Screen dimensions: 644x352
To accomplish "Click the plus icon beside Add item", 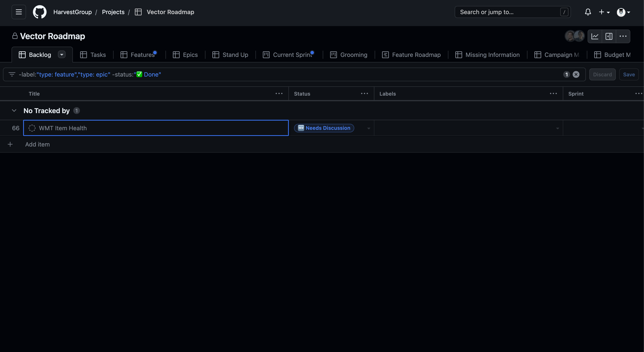I will (10, 144).
